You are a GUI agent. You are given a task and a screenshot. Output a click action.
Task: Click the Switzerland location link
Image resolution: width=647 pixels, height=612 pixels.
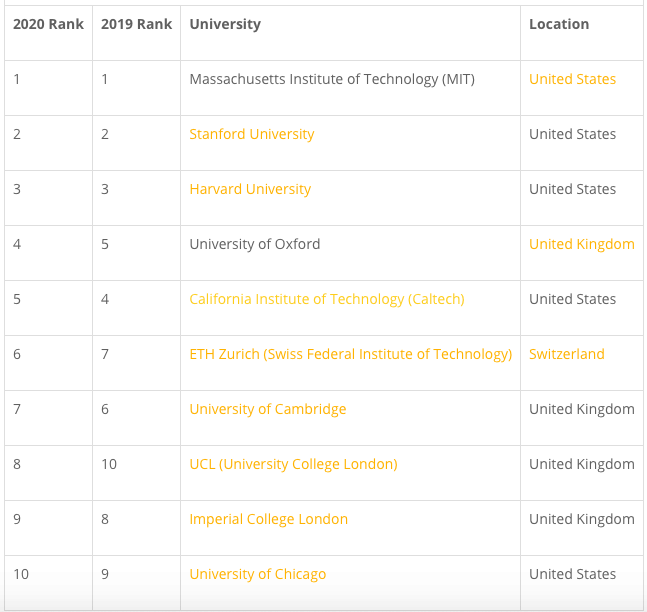pos(566,354)
